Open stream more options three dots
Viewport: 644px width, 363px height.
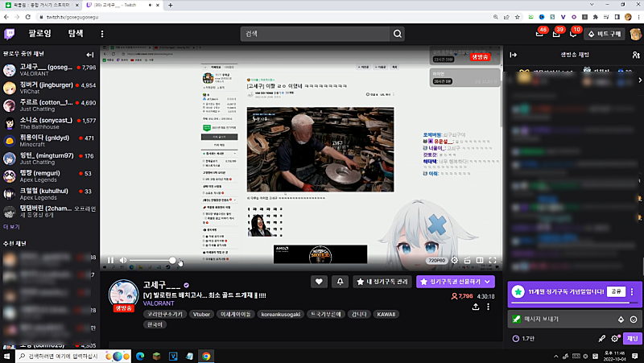tap(488, 307)
